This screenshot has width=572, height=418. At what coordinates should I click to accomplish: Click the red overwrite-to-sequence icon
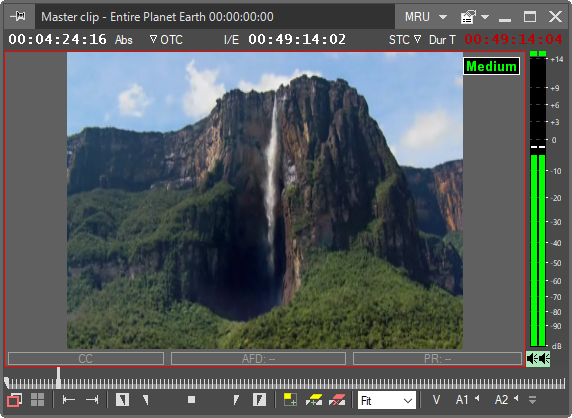pyautogui.click(x=337, y=400)
